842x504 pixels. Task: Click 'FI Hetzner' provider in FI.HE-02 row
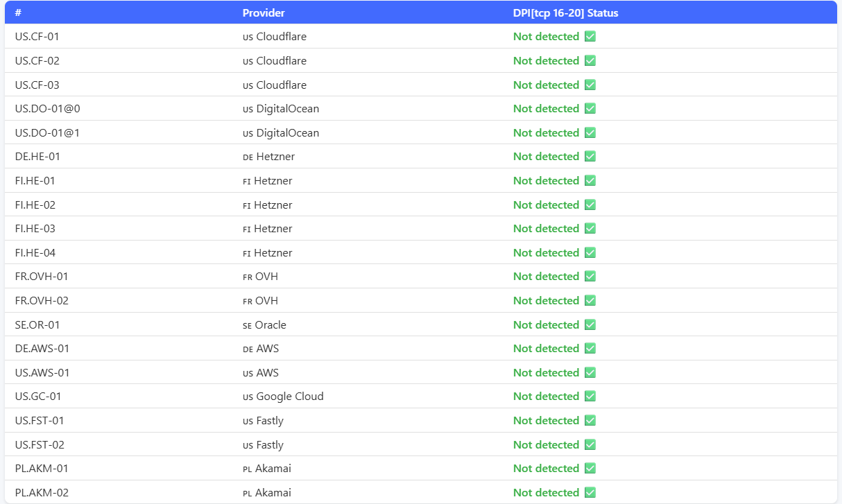pyautogui.click(x=268, y=205)
